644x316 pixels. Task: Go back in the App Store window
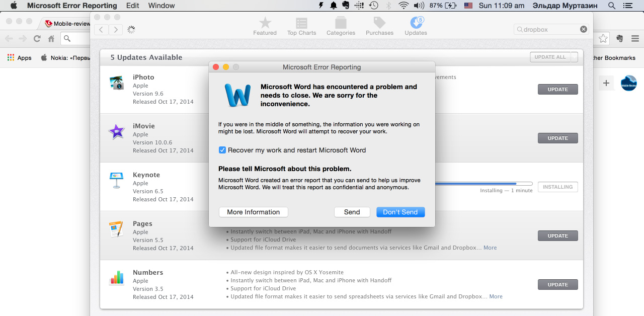click(101, 30)
